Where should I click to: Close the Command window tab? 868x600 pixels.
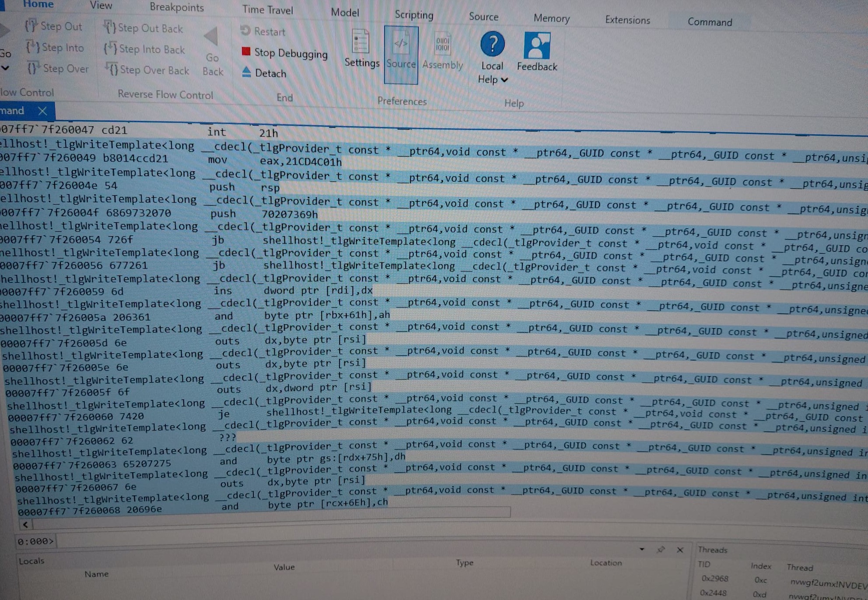coord(42,111)
